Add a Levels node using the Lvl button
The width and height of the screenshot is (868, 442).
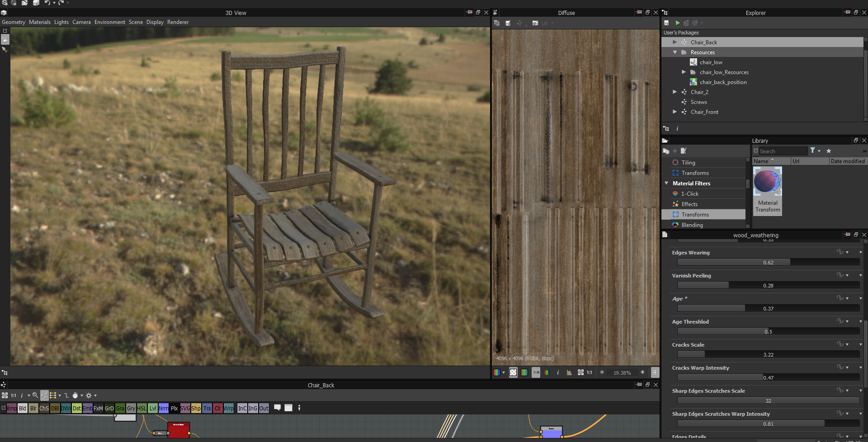click(x=153, y=408)
